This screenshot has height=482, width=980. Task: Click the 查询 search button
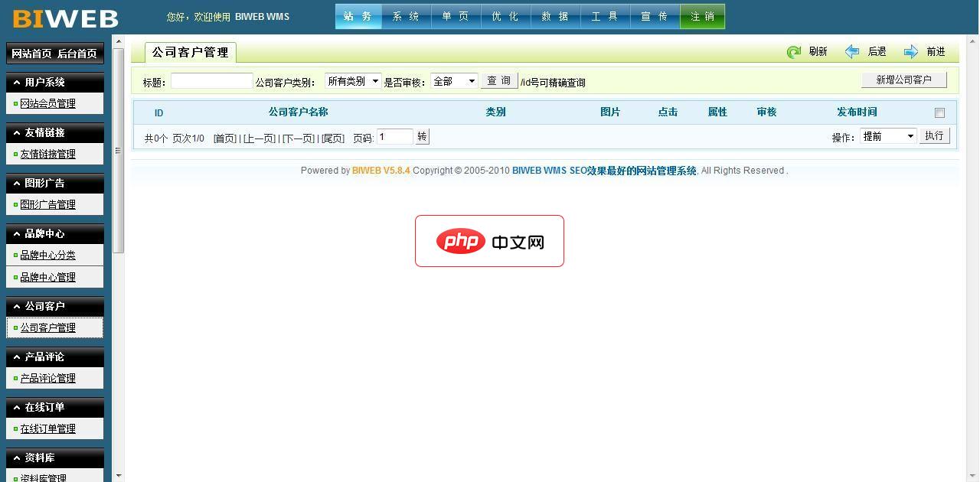click(498, 80)
